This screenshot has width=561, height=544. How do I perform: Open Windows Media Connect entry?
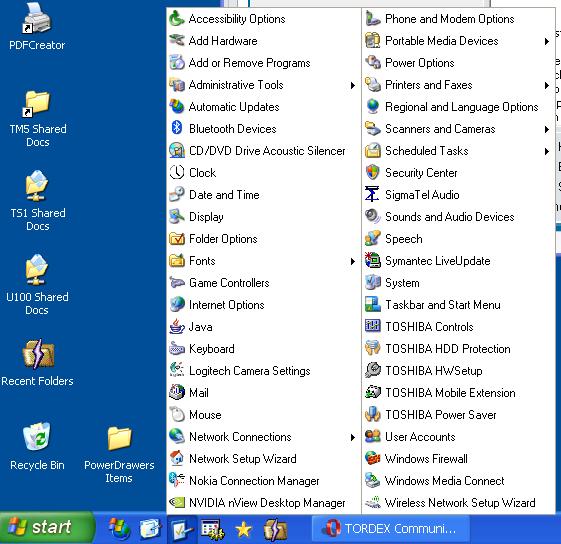[459, 480]
